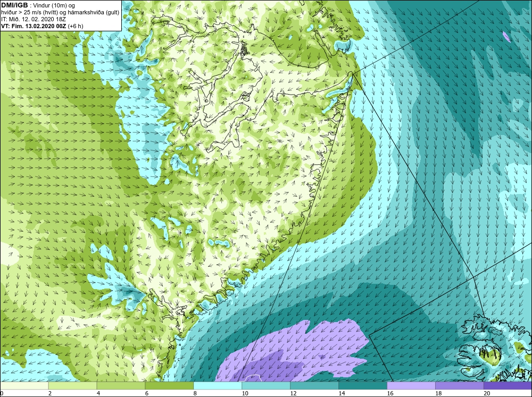532x397 pixels.
Task: Click the 'hviður > 25 m/s' legend description line
Action: click(x=60, y=13)
